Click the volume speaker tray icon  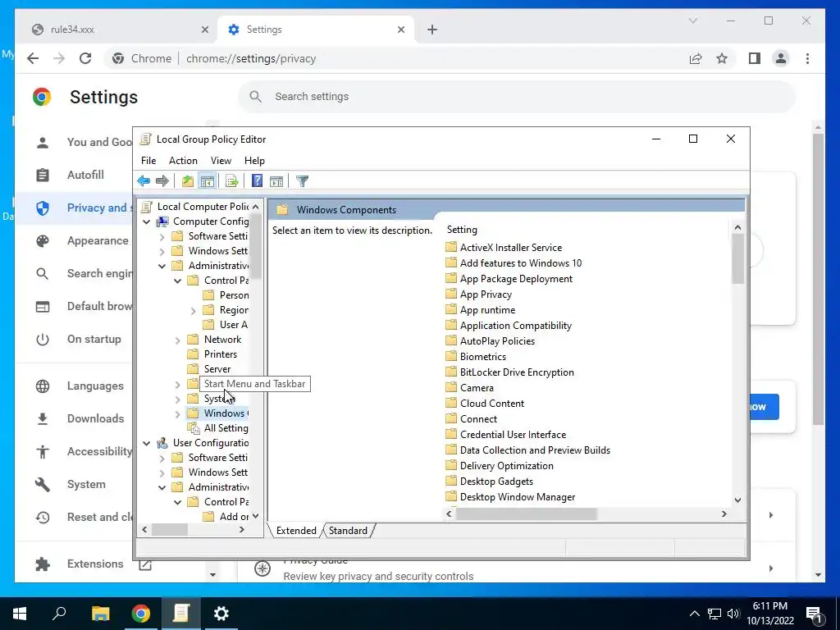pos(733,614)
